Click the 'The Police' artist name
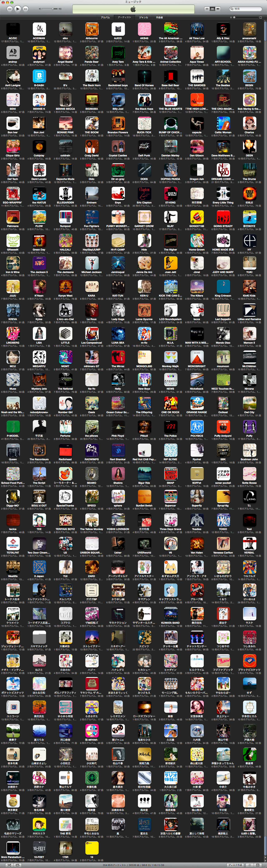The height and width of the screenshot is (868, 267). (x=170, y=436)
